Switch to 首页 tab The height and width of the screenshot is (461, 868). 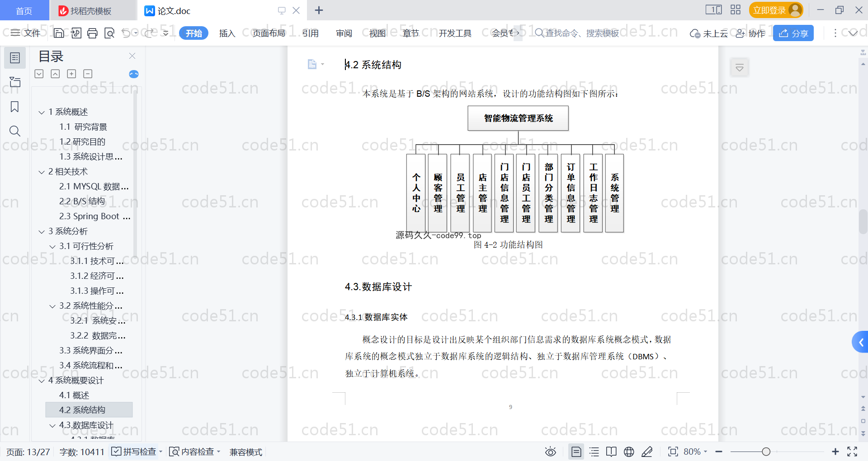(x=24, y=11)
